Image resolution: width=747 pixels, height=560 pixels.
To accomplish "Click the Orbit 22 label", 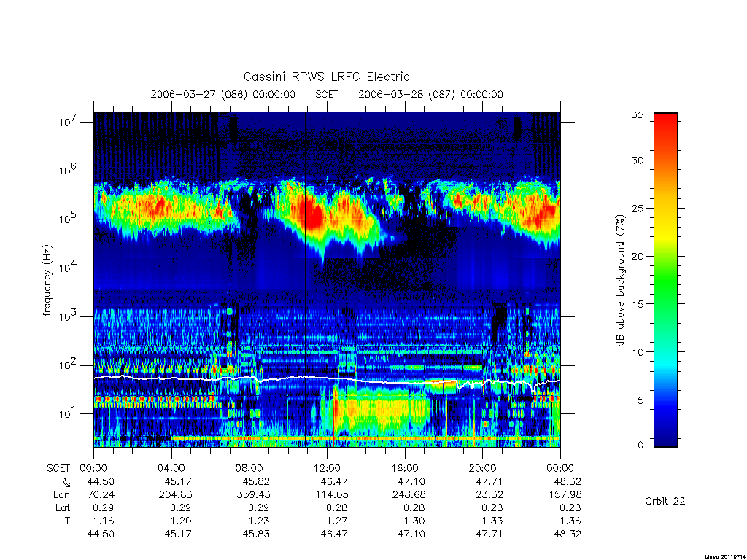I will 665,501.
